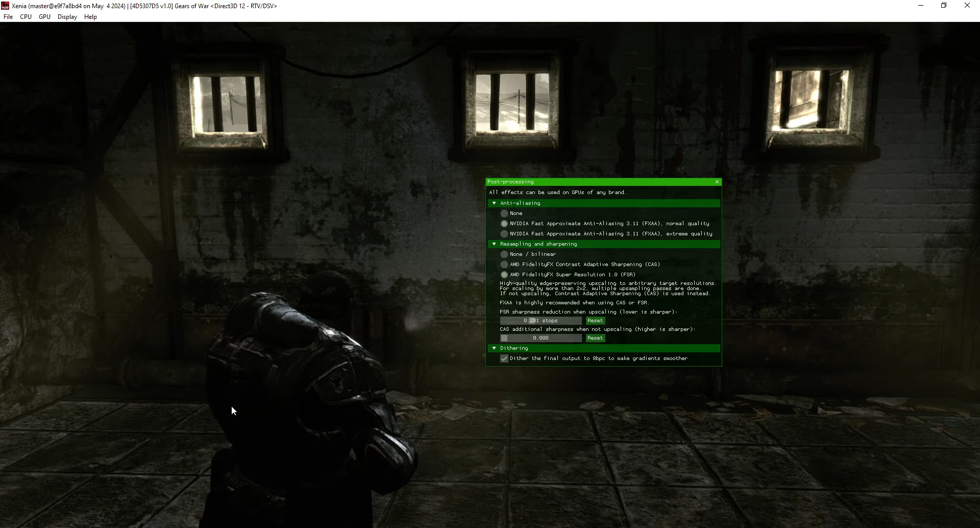The image size is (980, 528).
Task: Close the Xenia emulator window
Action: (x=967, y=6)
